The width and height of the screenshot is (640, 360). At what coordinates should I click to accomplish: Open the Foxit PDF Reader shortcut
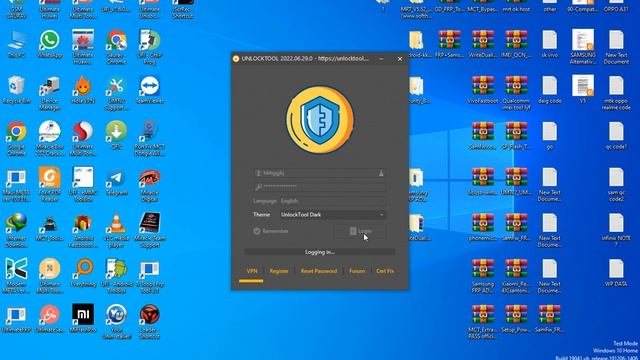tap(50, 184)
